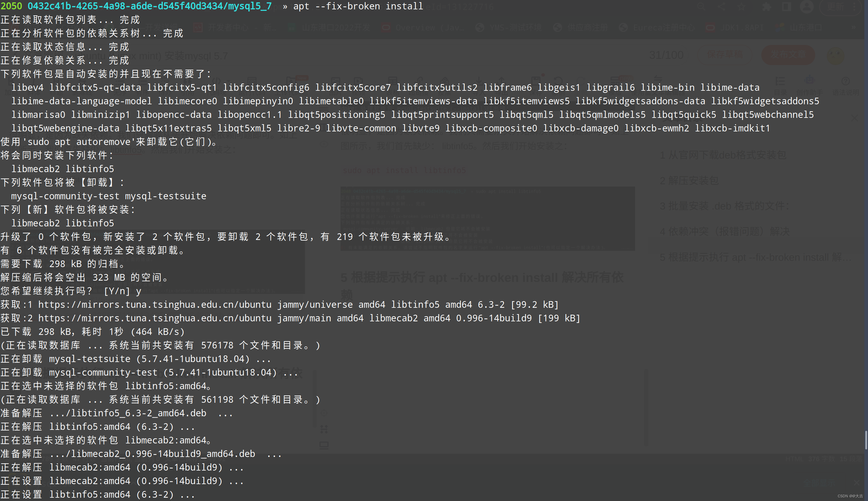Click faint 发布文章 button in background browser
The width and height of the screenshot is (868, 501).
pyautogui.click(x=788, y=55)
